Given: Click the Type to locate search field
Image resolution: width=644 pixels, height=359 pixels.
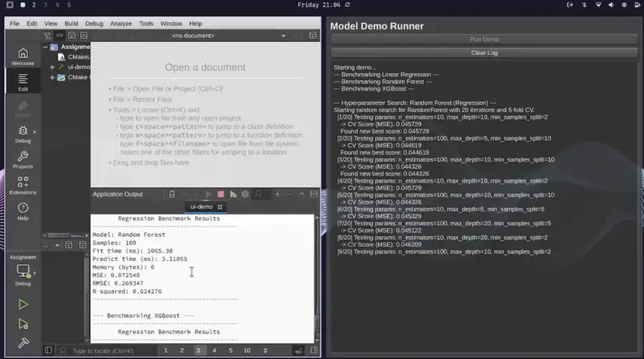Looking at the screenshot, I should tap(108, 350).
